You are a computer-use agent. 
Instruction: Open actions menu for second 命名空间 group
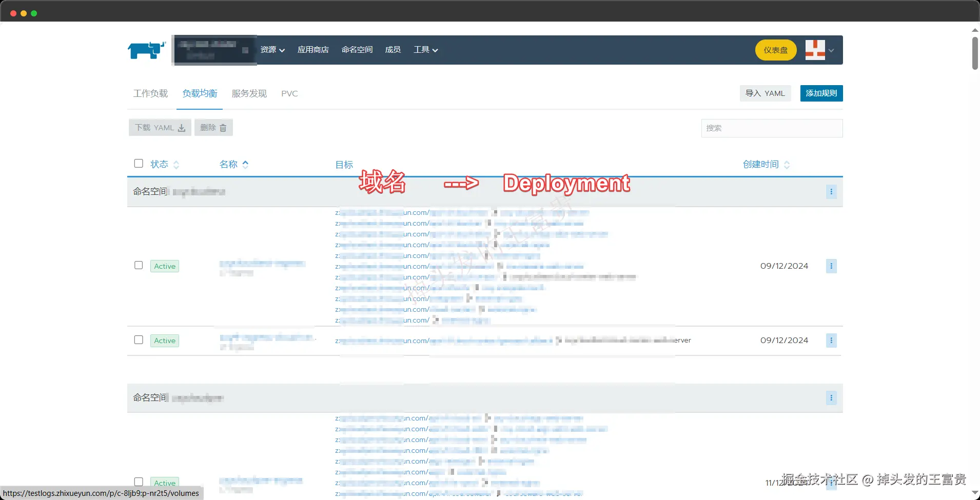click(831, 398)
